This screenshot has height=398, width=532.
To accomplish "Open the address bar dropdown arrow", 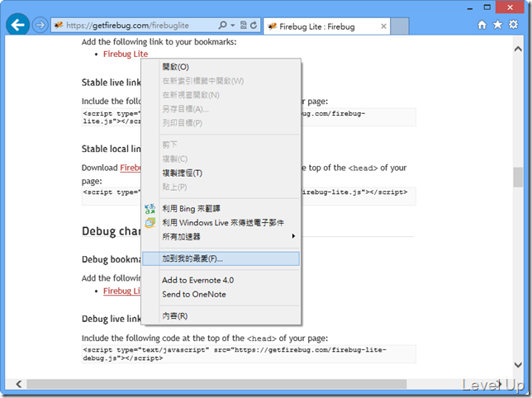I will click(x=232, y=25).
